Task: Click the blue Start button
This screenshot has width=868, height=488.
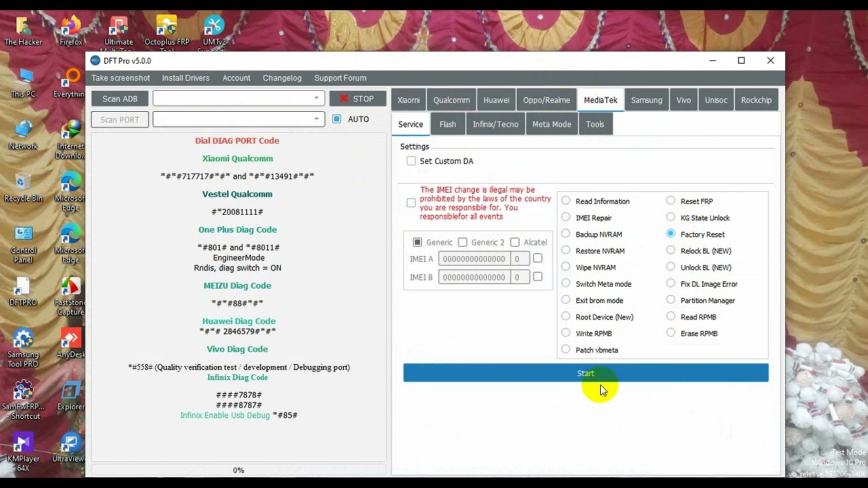Action: [586, 373]
